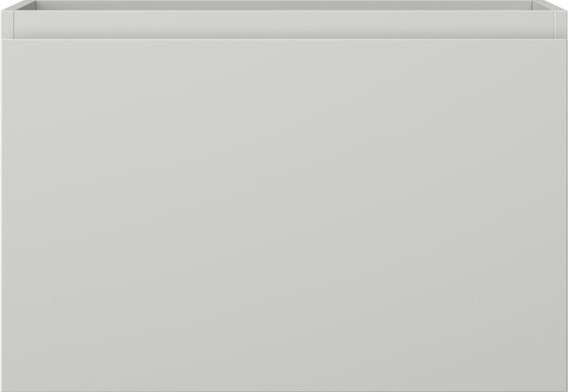Viewport: 568px width, 392px height.
Task: Click the seam between top rail and front panel
Action: [x=284, y=39]
